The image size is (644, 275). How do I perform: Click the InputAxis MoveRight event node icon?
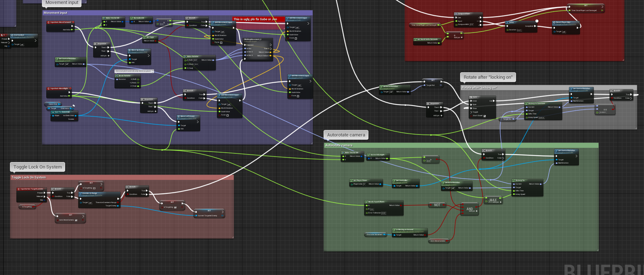49,89
